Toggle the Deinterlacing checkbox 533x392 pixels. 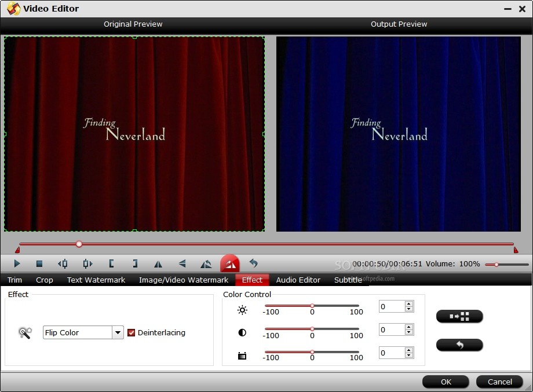[131, 332]
